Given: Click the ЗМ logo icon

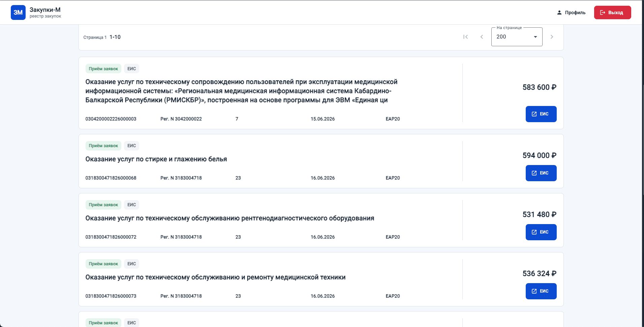Looking at the screenshot, I should 18,12.
